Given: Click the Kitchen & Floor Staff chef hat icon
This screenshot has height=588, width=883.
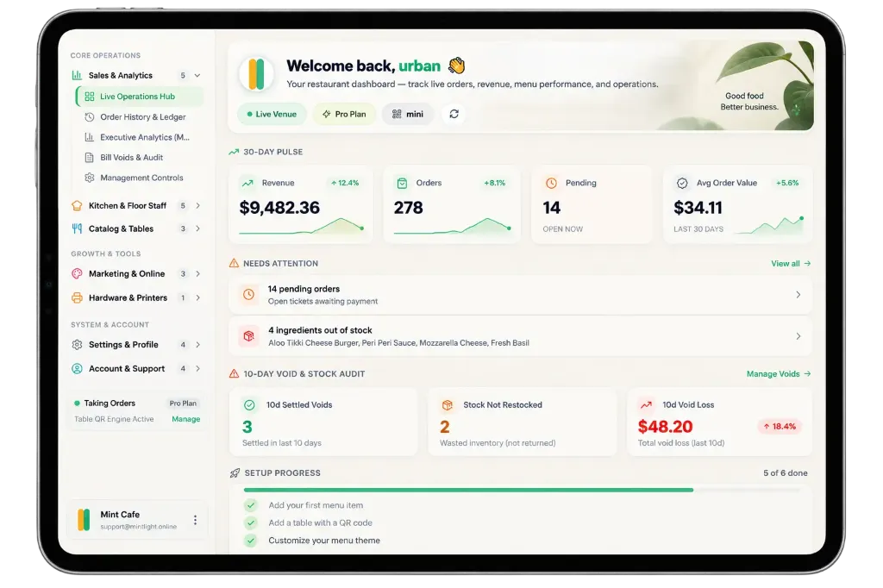Looking at the screenshot, I should [x=77, y=205].
